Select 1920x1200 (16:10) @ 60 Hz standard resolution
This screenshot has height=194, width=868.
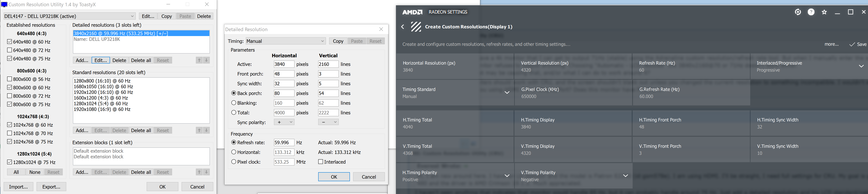click(104, 92)
